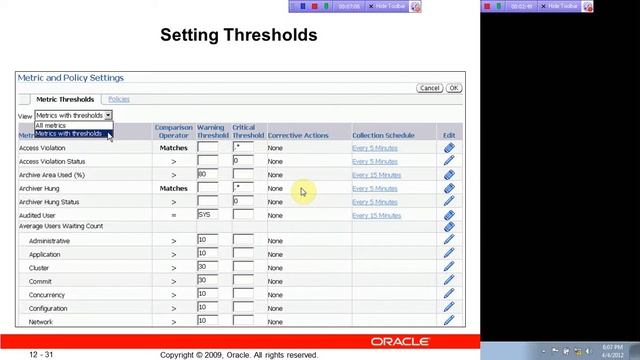
Task: Click pencil icon for Access Violation Status
Action: 449,161
